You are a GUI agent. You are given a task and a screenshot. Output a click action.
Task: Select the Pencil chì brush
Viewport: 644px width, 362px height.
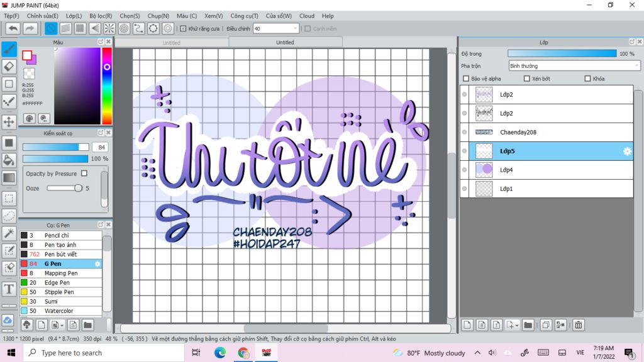(61, 236)
